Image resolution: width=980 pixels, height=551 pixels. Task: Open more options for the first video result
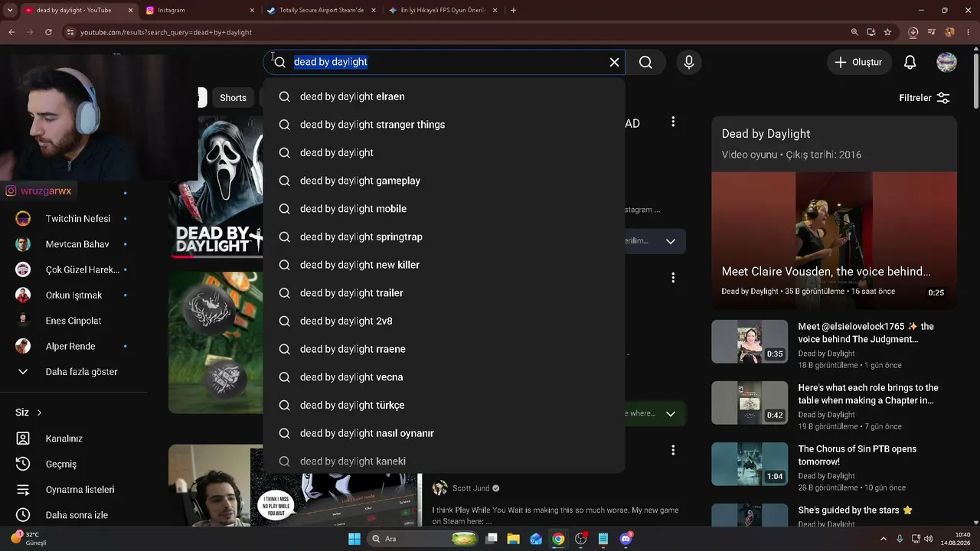click(673, 122)
